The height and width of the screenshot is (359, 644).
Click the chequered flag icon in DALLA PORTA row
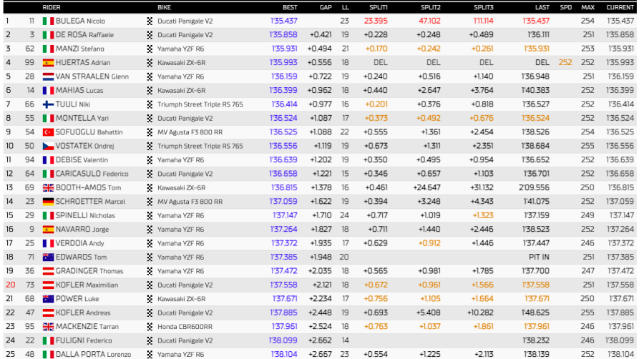click(x=150, y=355)
